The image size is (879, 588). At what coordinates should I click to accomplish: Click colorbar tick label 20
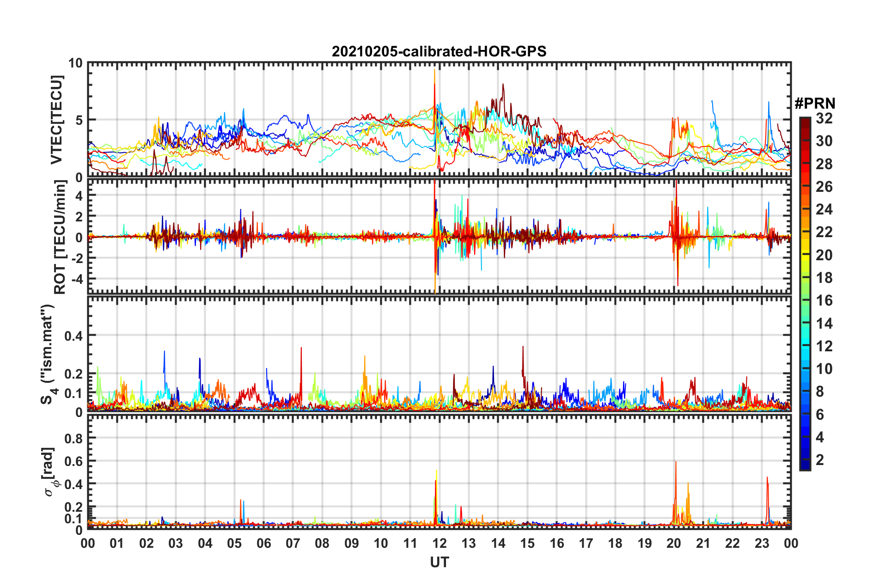click(824, 255)
